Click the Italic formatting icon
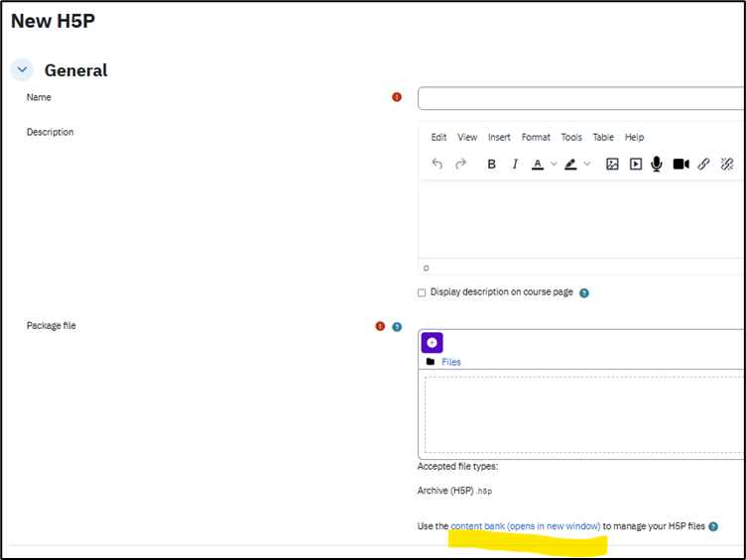This screenshot has width=746, height=560. (515, 165)
